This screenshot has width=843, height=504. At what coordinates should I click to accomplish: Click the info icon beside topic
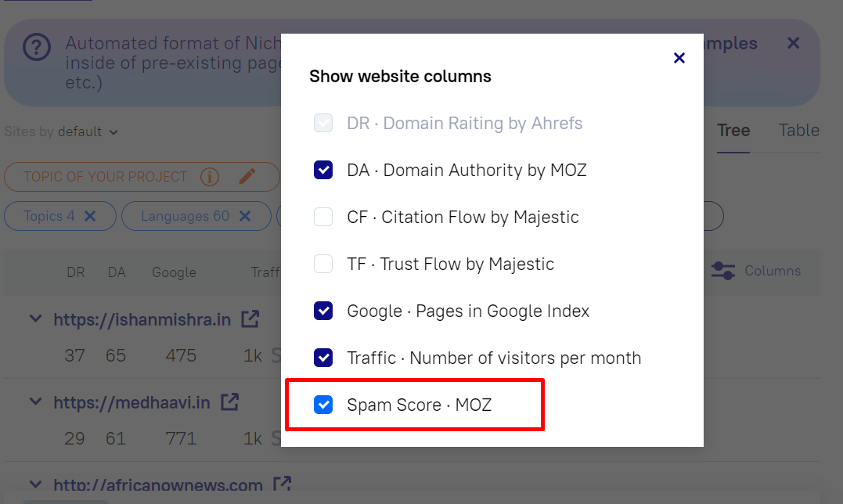(209, 177)
